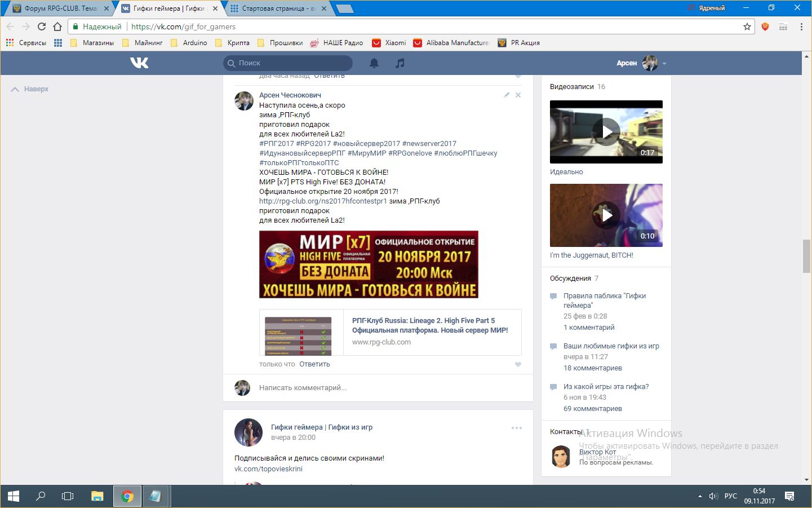Open the Правила паблика discussion
Viewport: 812px width, 508px height.
coord(605,301)
